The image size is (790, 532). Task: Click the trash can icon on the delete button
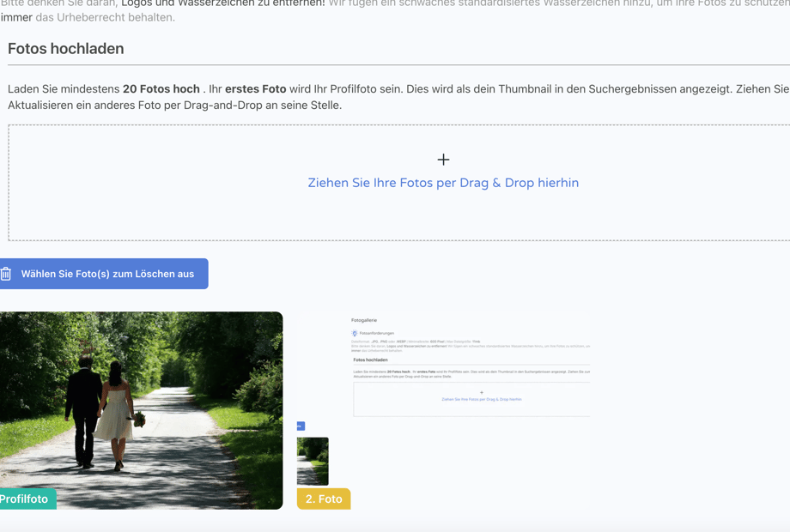pyautogui.click(x=6, y=274)
